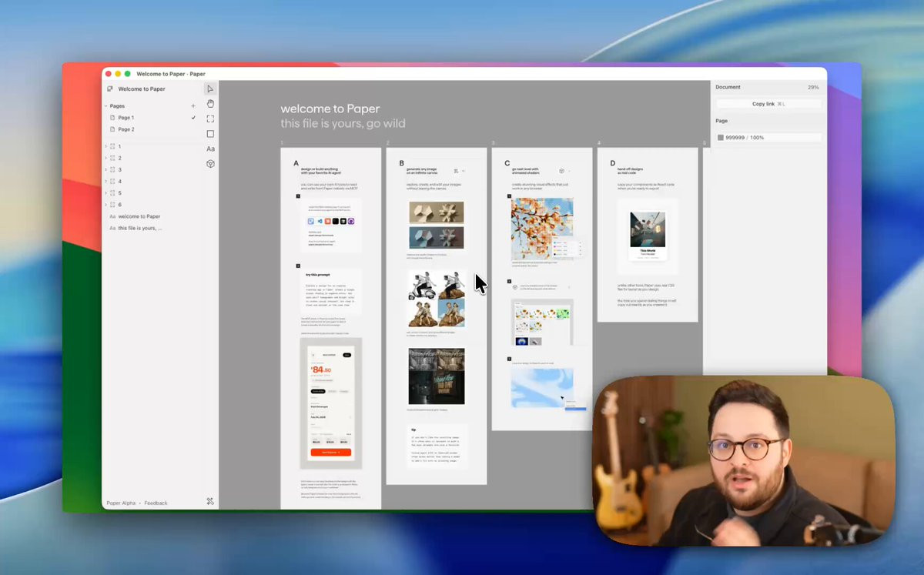Expand layer 6 in the layer tree
The width and height of the screenshot is (924, 575).
tap(105, 205)
